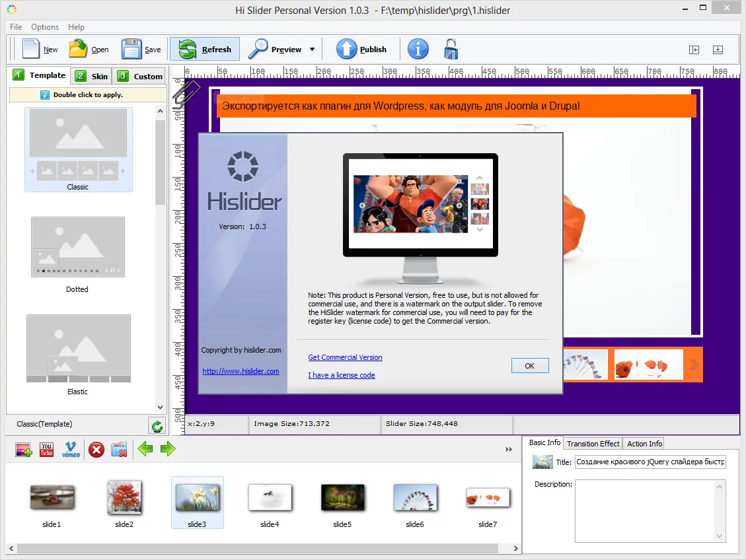This screenshot has width=746, height=560.
Task: Click the padlock register icon
Action: [451, 49]
